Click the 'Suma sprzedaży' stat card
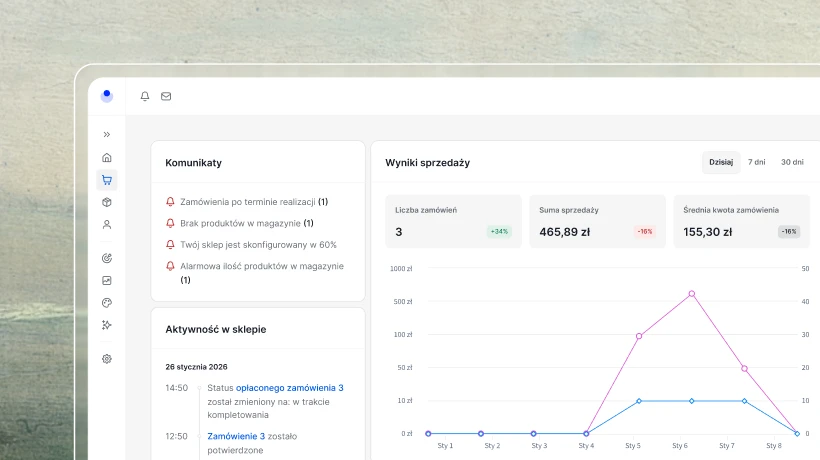Viewport: 820px width, 460px height. tap(597, 221)
